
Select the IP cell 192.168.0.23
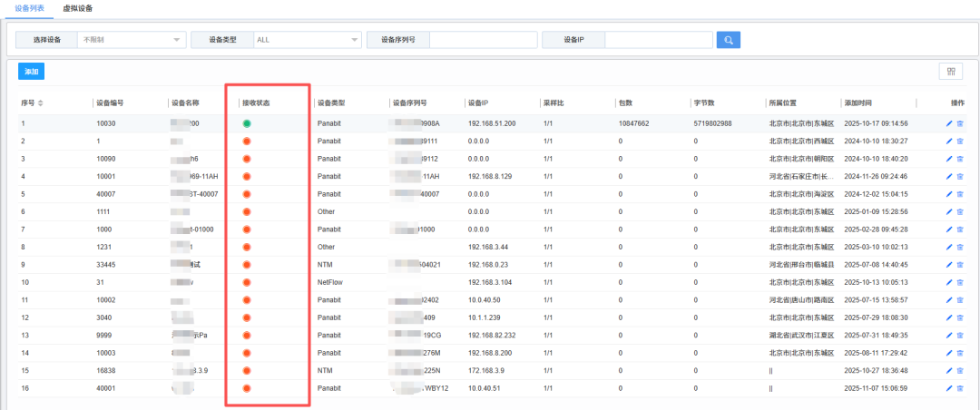[487, 264]
